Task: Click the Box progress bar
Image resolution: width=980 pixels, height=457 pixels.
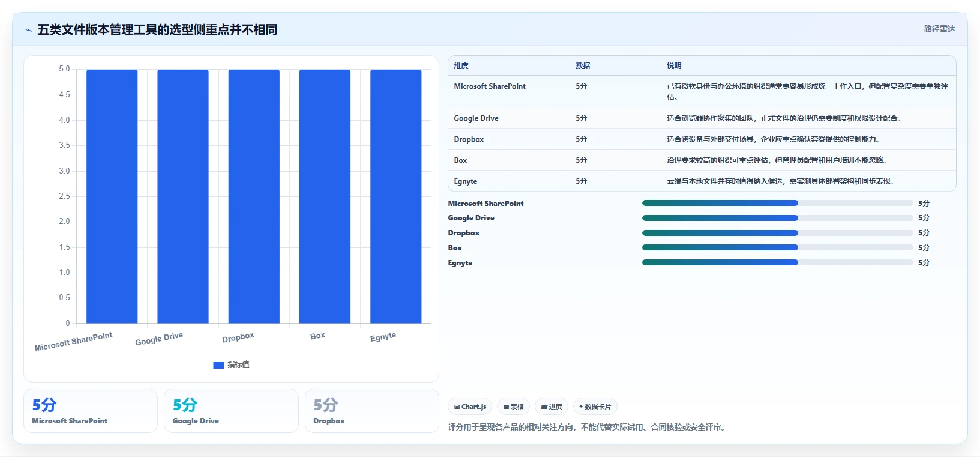Action: [777, 247]
